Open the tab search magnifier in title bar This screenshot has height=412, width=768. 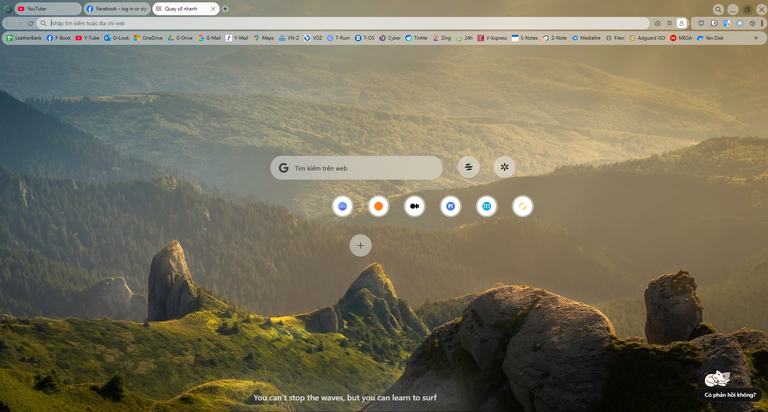click(x=718, y=9)
